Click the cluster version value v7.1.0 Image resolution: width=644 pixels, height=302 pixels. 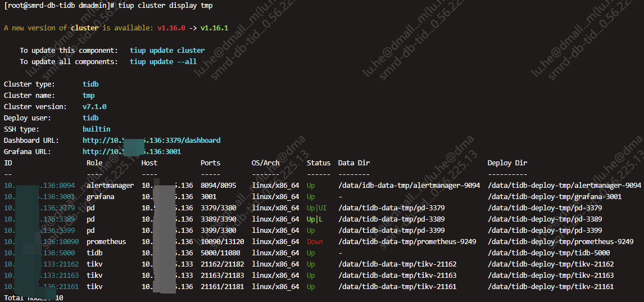point(94,106)
